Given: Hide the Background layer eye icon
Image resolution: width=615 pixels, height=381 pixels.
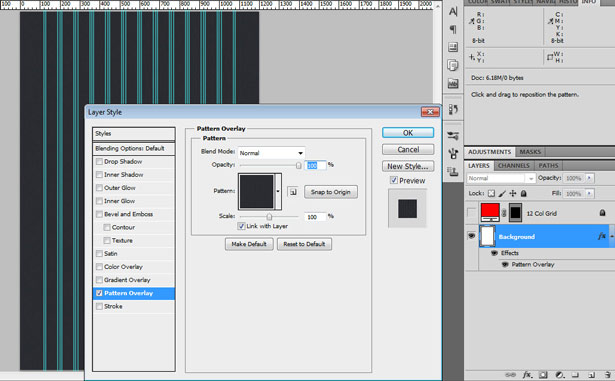Looking at the screenshot, I should tap(471, 236).
